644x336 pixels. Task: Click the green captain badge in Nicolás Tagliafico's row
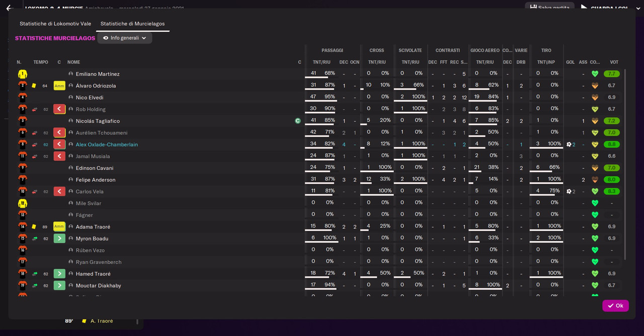(298, 121)
